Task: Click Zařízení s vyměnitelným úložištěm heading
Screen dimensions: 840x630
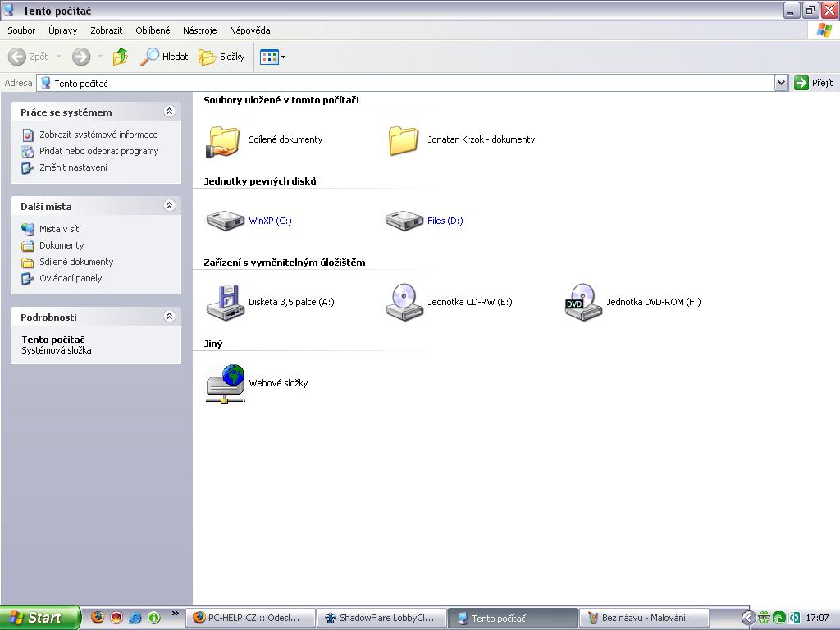Action: point(285,262)
